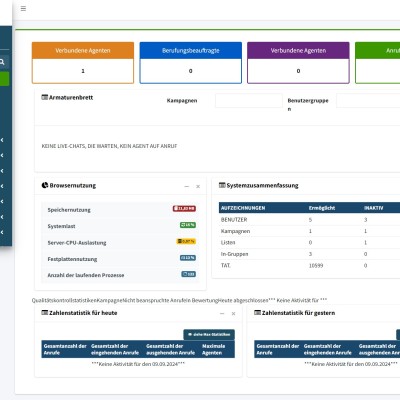Click the value 0 in Berufungsbeauftragte card
Viewport: 400px width, 400px height.
tap(191, 71)
